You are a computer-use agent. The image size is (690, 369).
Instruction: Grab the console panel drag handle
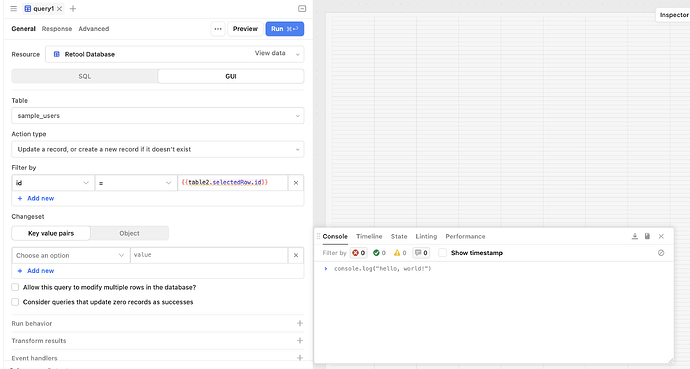click(x=318, y=236)
